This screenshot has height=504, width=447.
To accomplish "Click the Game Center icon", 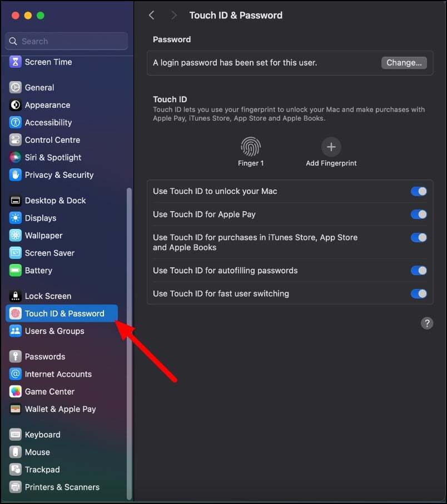I will click(x=15, y=392).
